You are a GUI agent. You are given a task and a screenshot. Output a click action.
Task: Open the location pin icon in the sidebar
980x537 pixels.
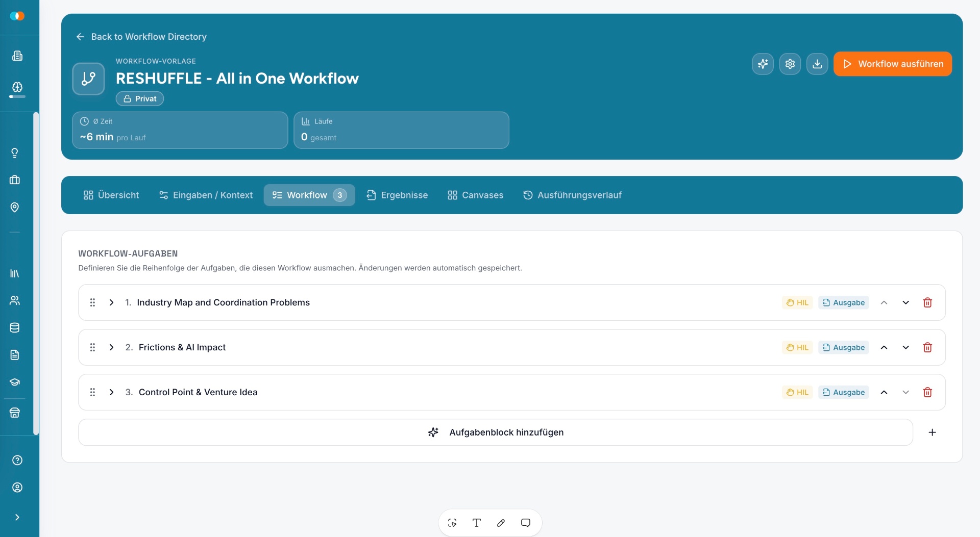pos(15,207)
